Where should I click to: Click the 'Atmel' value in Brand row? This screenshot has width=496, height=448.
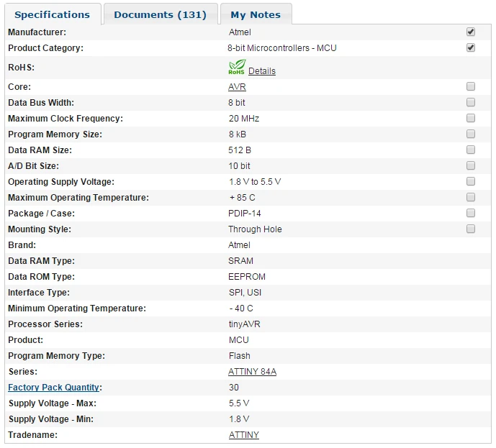tap(239, 245)
